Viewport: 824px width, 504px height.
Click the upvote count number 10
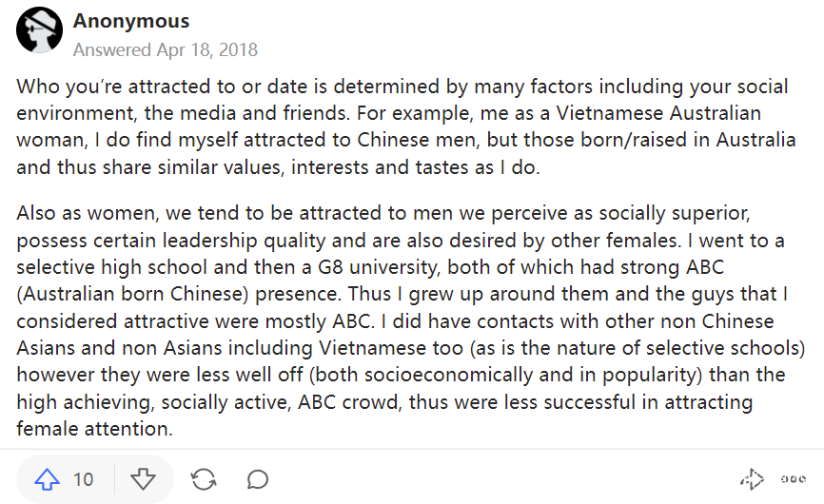84,479
